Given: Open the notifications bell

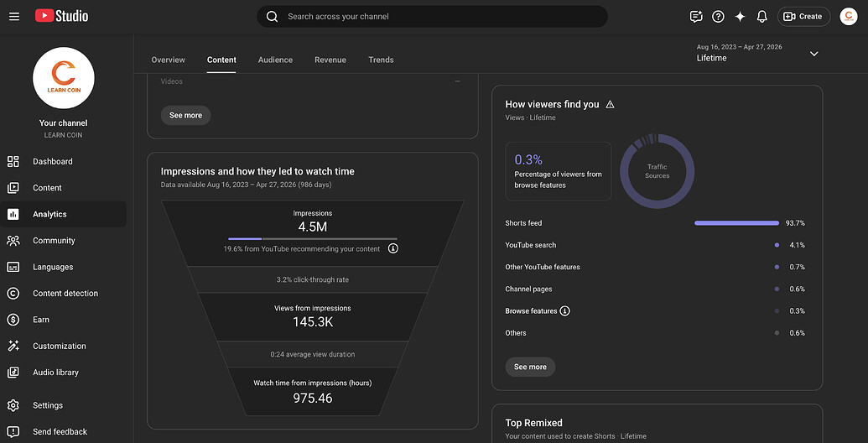Looking at the screenshot, I should (x=762, y=17).
